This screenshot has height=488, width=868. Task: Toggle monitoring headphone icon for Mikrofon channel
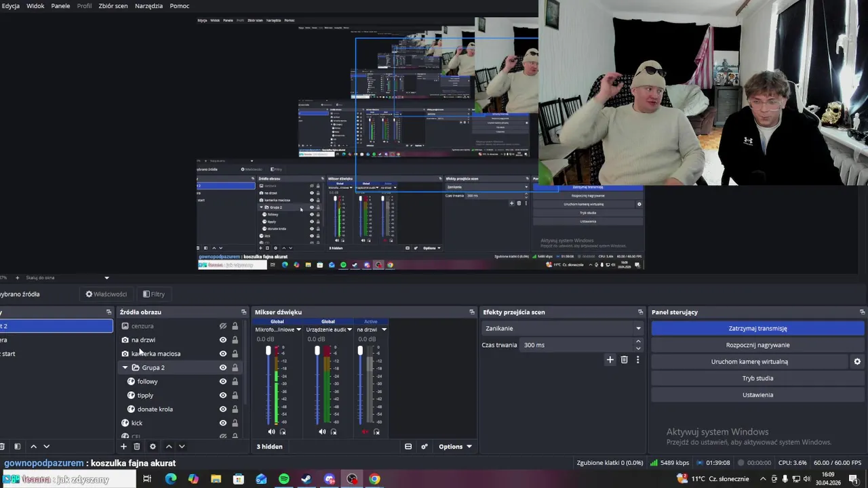tap(283, 432)
